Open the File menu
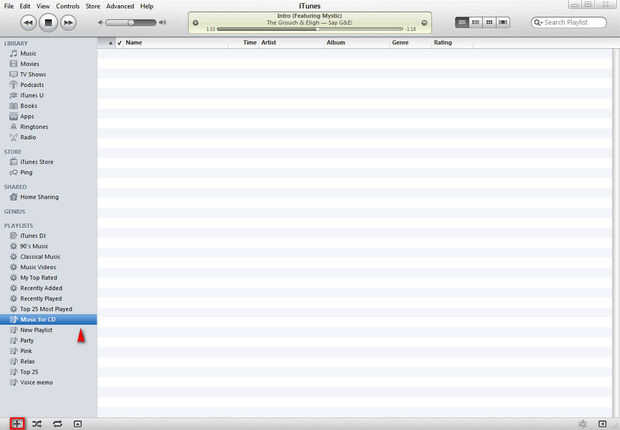 9,6
